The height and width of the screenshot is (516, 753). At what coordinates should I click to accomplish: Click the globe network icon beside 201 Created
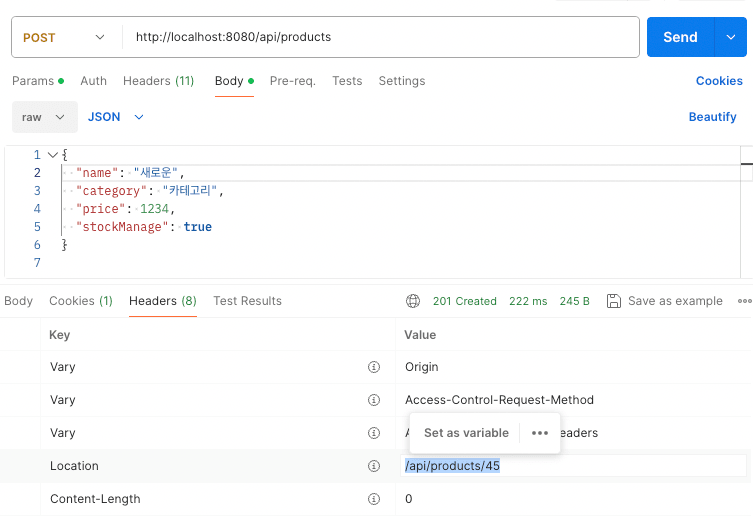point(413,301)
